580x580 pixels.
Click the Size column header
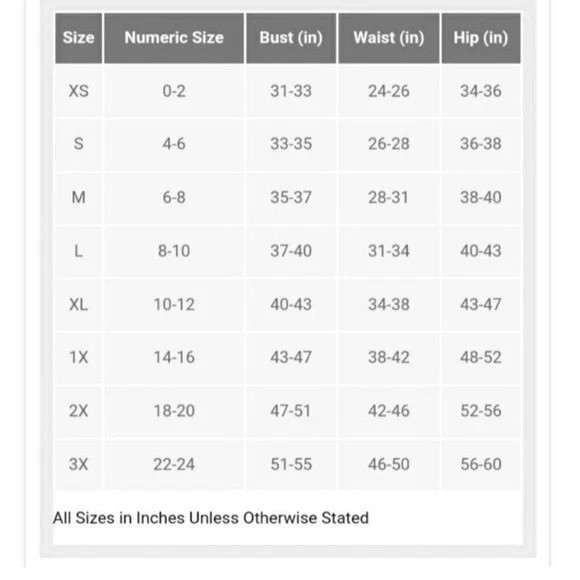click(x=78, y=38)
